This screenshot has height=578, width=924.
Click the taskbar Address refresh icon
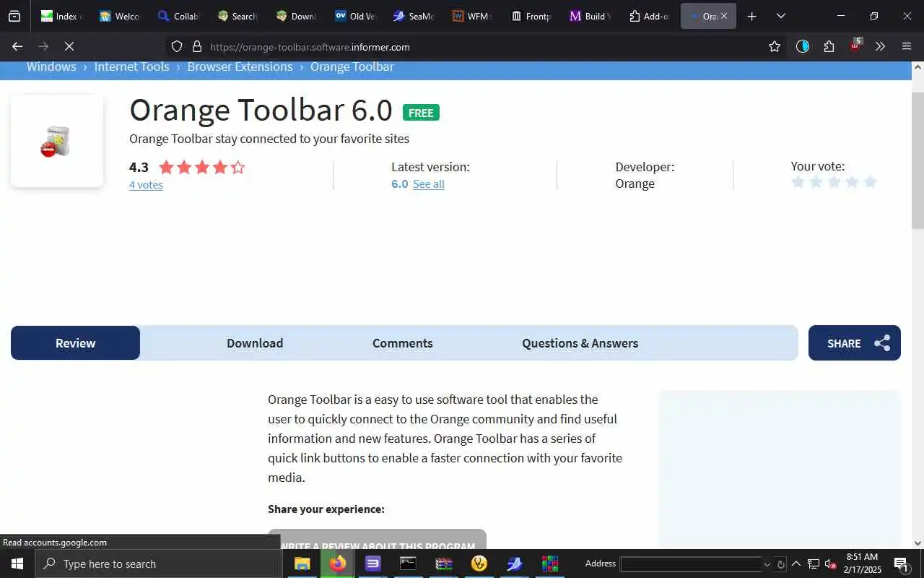(780, 564)
